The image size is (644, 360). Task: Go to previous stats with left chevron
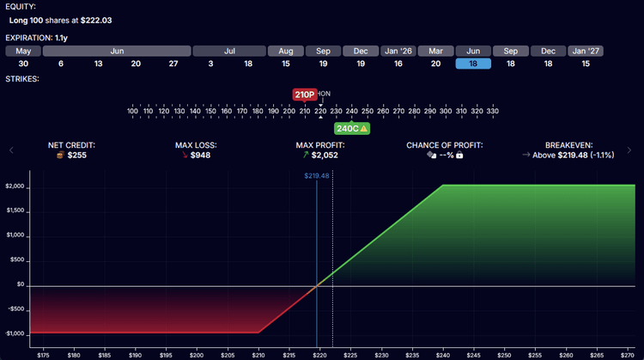coord(11,150)
